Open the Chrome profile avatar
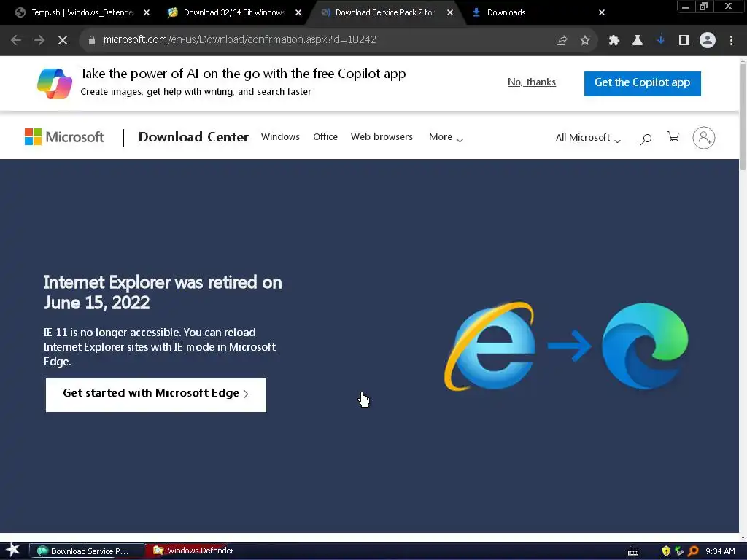The width and height of the screenshot is (747, 560). (708, 41)
